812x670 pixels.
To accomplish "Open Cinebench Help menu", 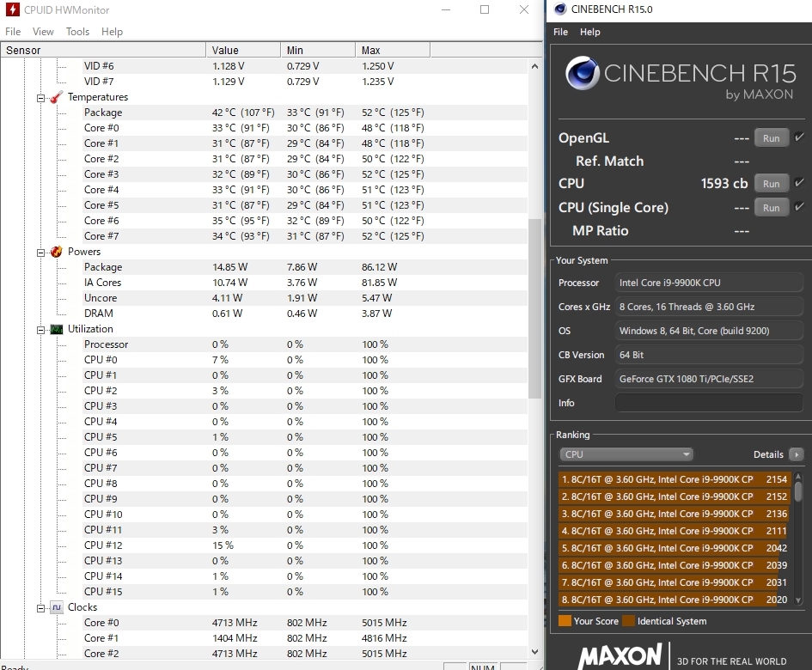I will point(589,32).
